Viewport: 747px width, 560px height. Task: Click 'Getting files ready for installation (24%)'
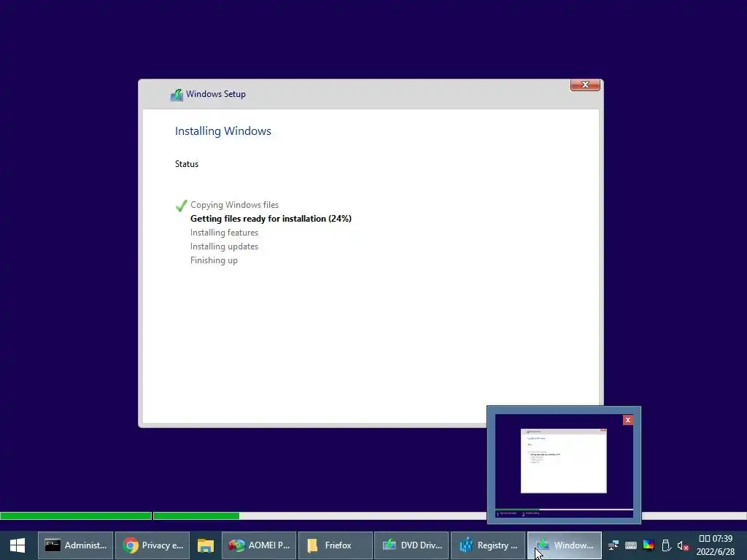[x=271, y=219]
